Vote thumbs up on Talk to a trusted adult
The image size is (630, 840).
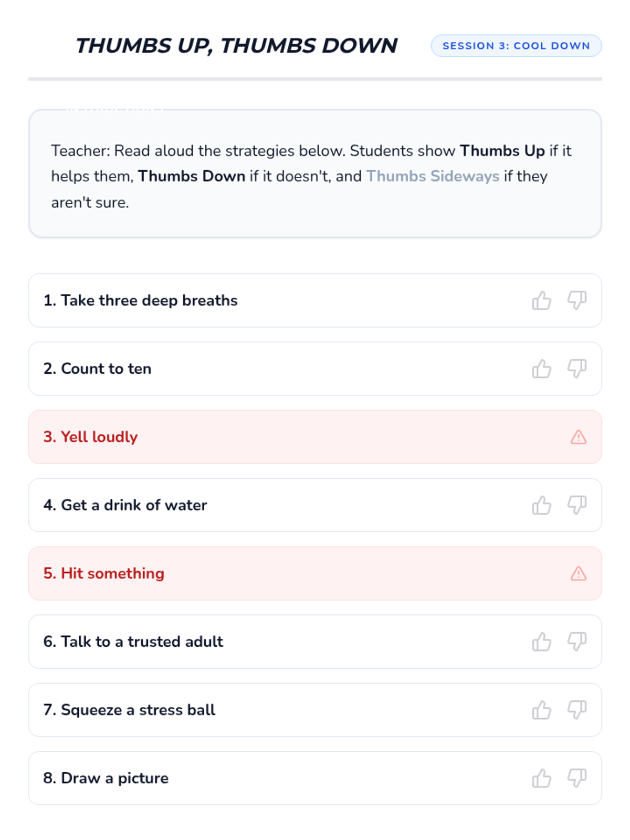541,642
